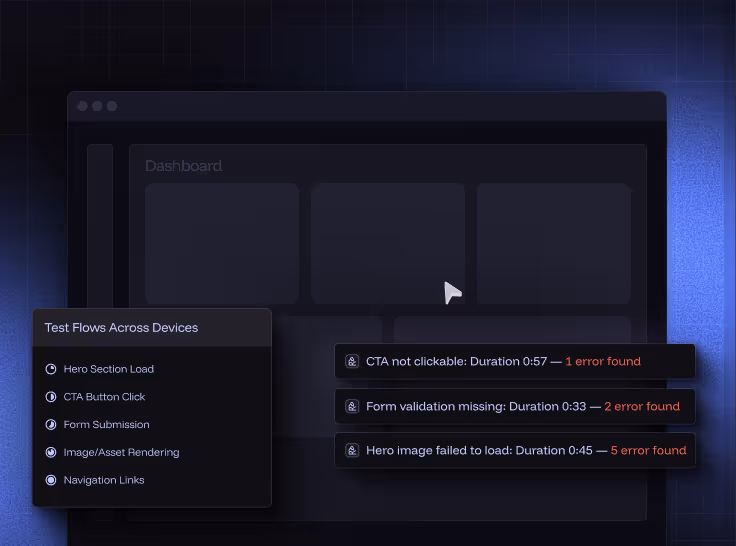Click the third Dashboard card

554,244
